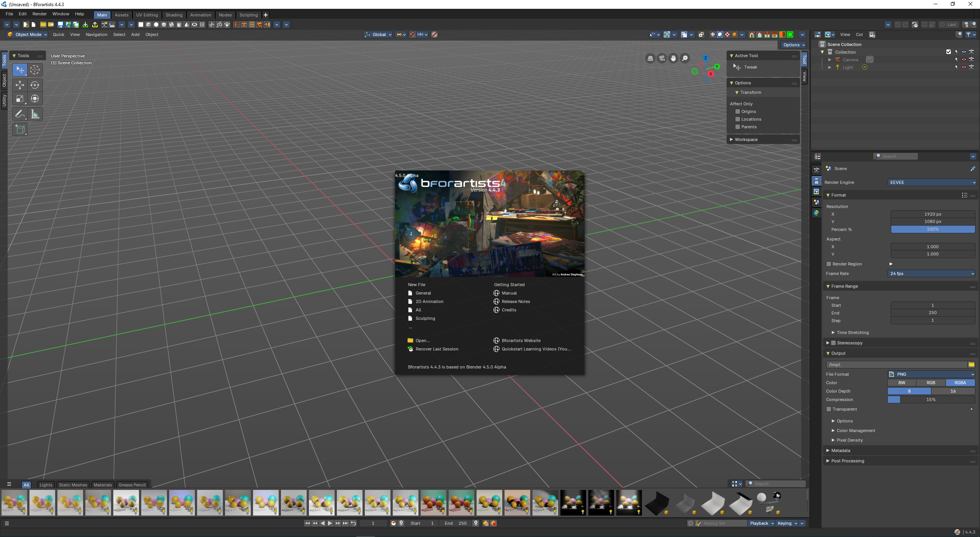The image size is (980, 537).
Task: Select the Move tool in Tools panel
Action: [x=20, y=85]
